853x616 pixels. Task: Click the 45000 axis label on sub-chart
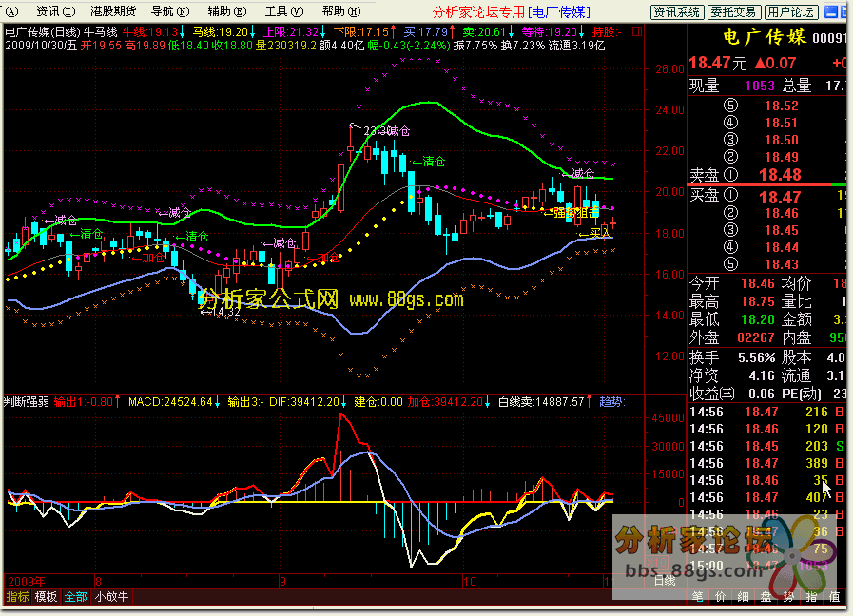(668, 418)
